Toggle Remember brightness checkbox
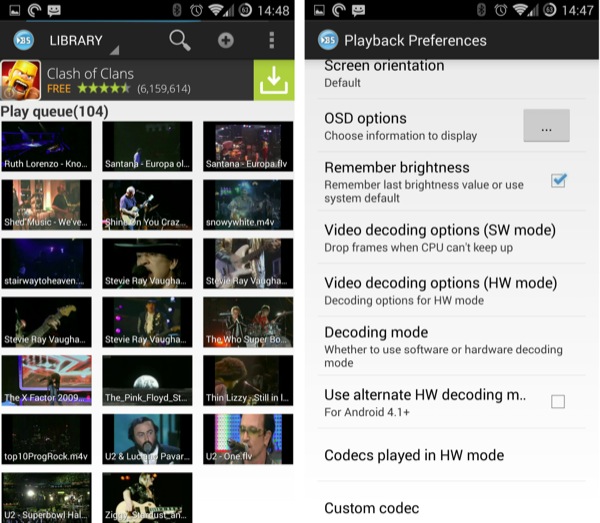Viewport: 600px width, 523px height. (x=558, y=180)
